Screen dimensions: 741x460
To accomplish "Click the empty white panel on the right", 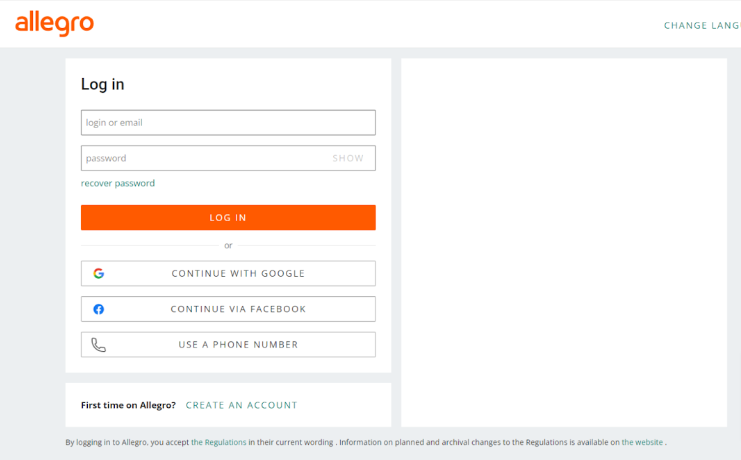I will tap(564, 243).
